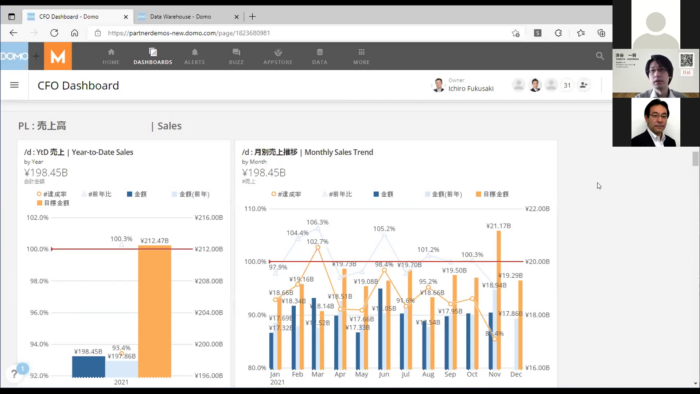
Task: Open browser favorites list icon
Action: point(581,33)
